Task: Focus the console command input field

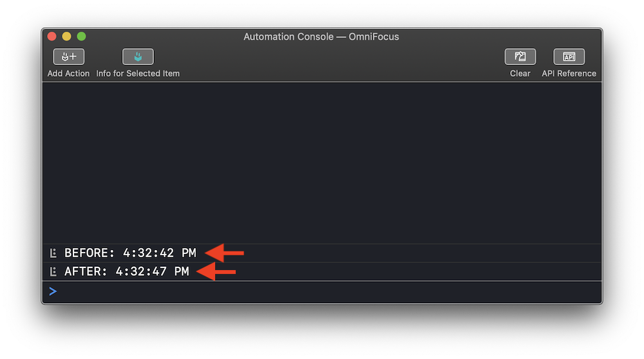Action: (x=321, y=291)
